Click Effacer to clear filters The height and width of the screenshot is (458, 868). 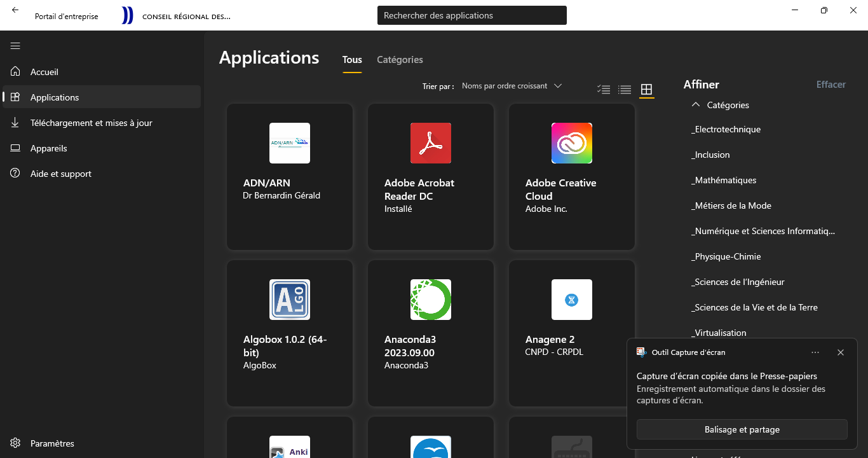[x=831, y=85]
